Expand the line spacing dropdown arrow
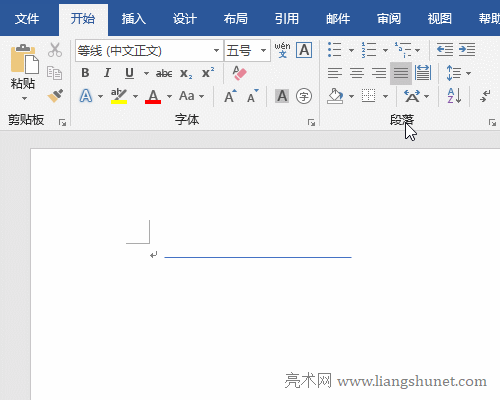Image resolution: width=500 pixels, height=400 pixels. [x=468, y=73]
